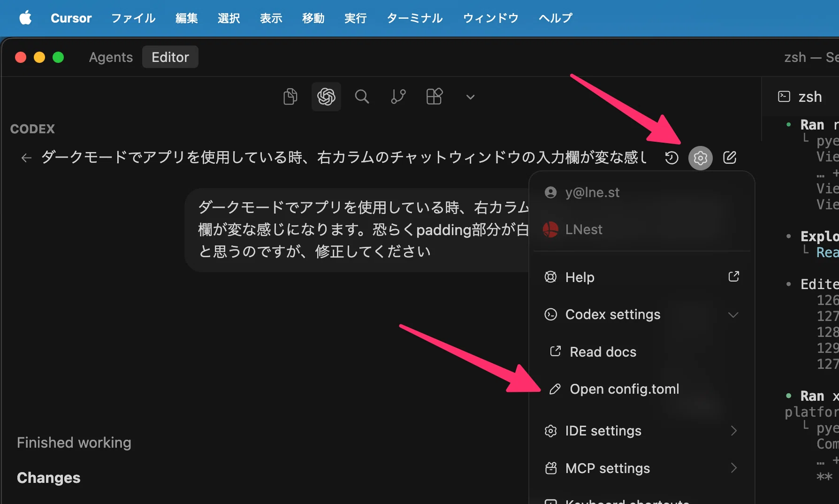Screen dimensions: 839x504
Task: Select the LNest workspace entry
Action: [641, 229]
